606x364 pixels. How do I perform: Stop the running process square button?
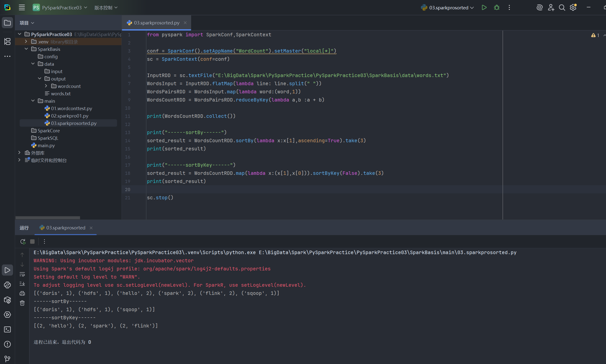[x=32, y=242]
